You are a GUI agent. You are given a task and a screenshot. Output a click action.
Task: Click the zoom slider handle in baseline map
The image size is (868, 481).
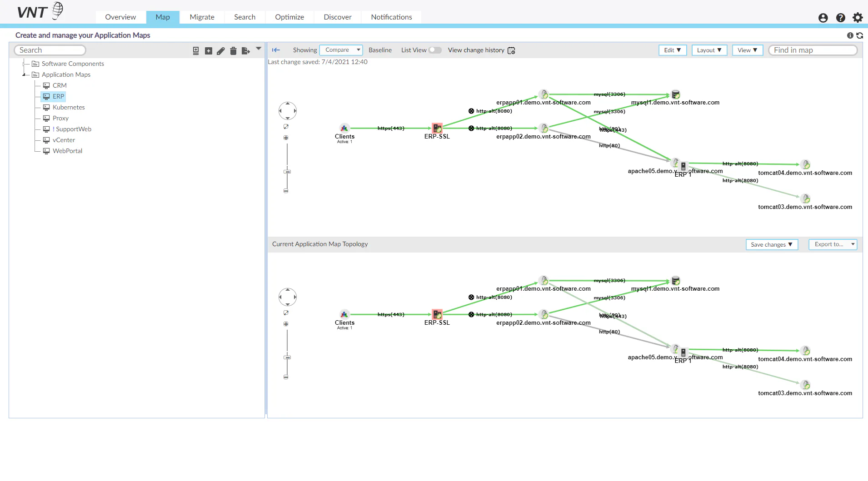coord(287,172)
